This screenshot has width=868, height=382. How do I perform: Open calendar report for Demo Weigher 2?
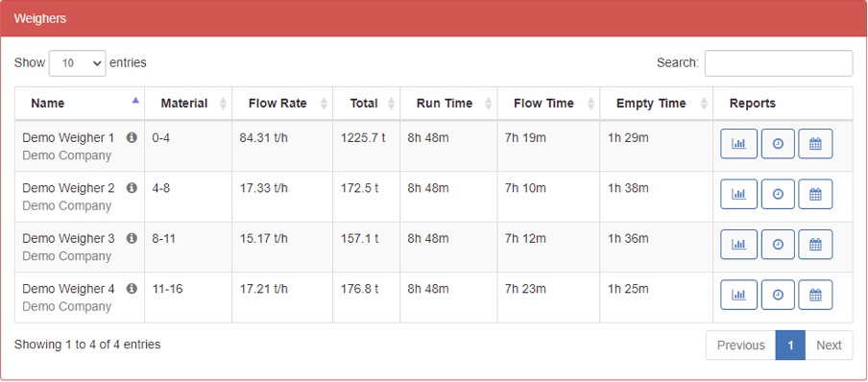815,194
